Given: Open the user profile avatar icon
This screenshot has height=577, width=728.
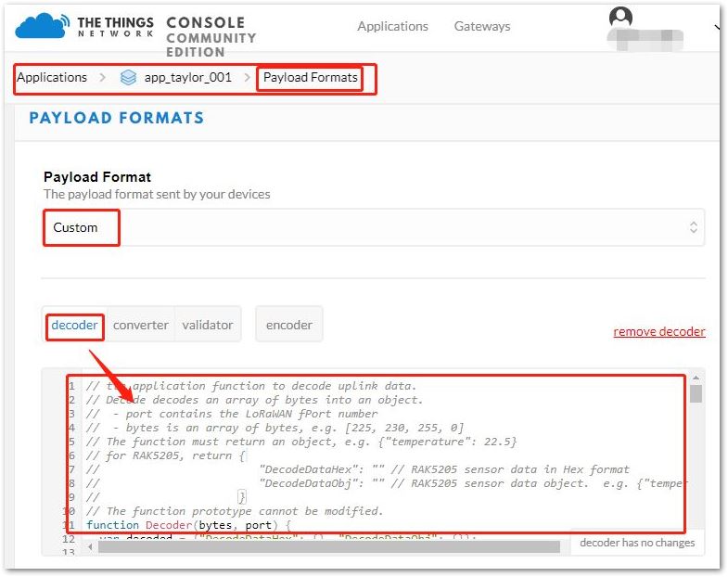Looking at the screenshot, I should point(620,18).
